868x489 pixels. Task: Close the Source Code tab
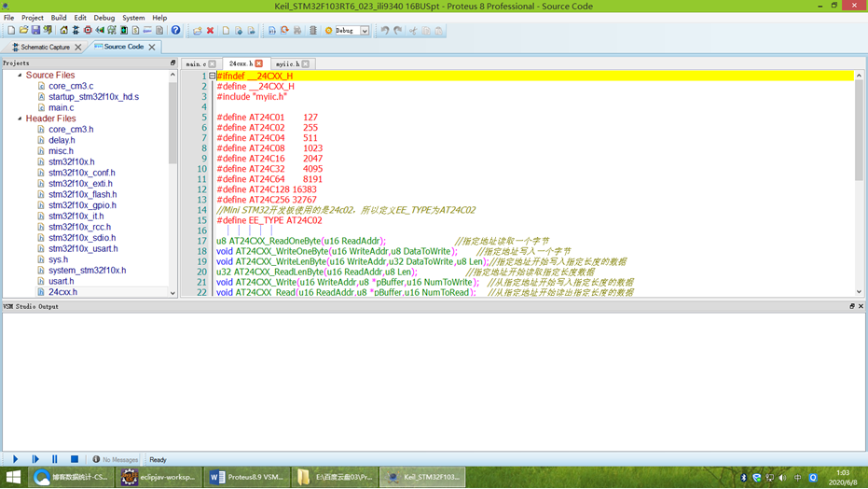pos(152,47)
